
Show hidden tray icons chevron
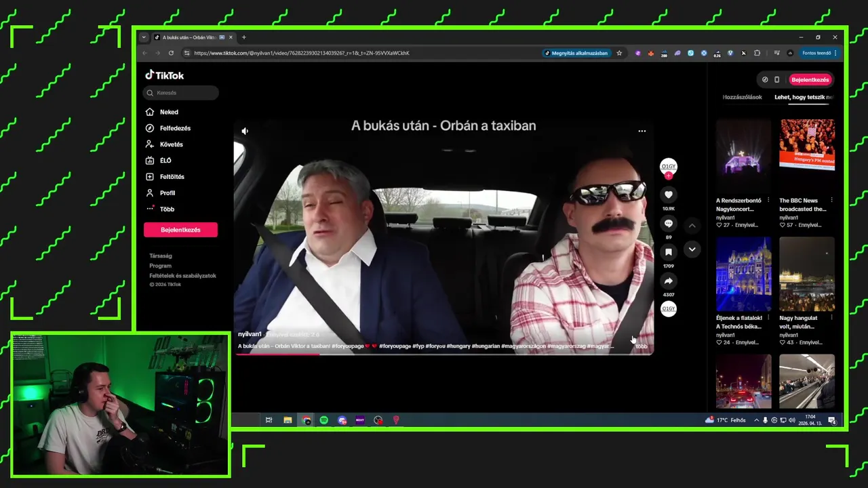[x=757, y=420]
